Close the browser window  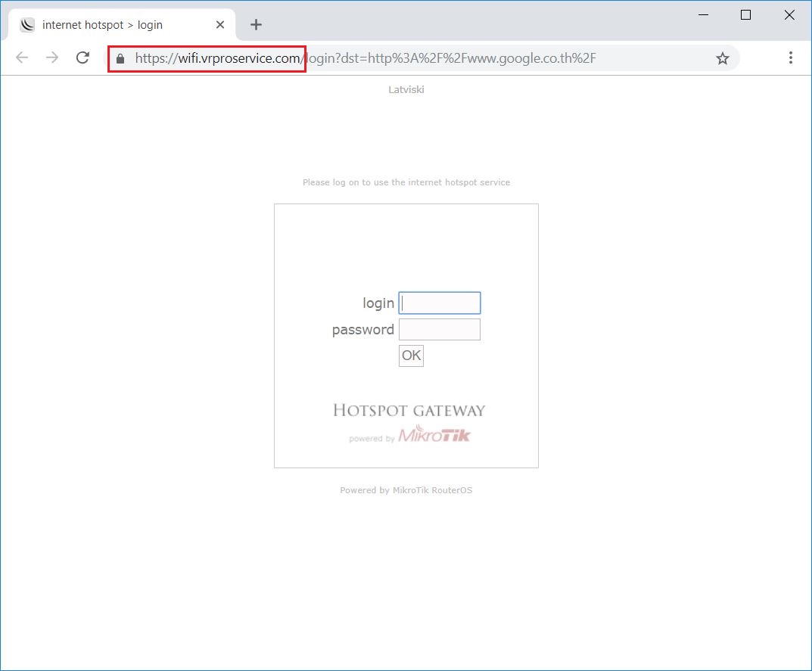[789, 15]
